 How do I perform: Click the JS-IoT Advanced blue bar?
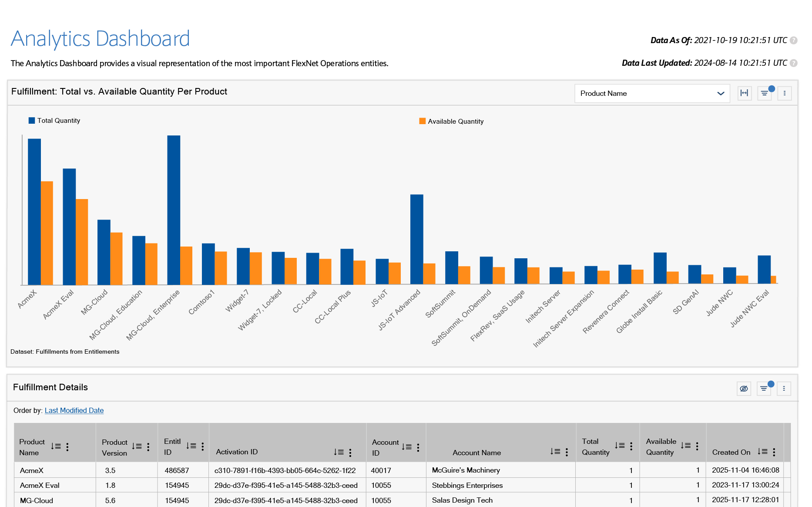(x=417, y=240)
